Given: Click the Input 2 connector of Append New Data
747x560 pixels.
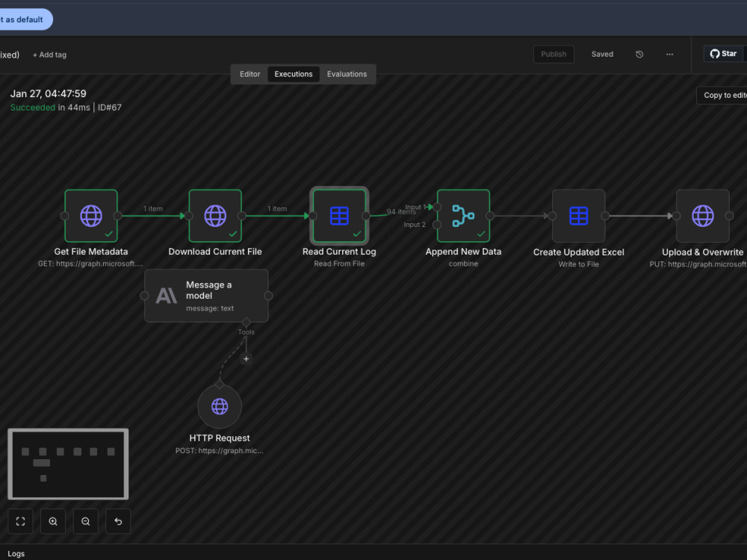Looking at the screenshot, I should [x=437, y=225].
